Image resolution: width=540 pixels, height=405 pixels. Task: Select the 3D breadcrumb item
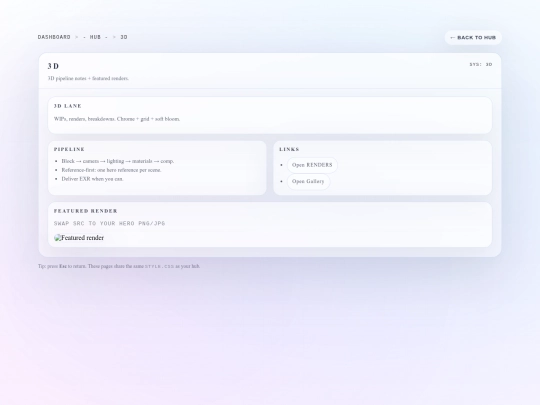[124, 37]
